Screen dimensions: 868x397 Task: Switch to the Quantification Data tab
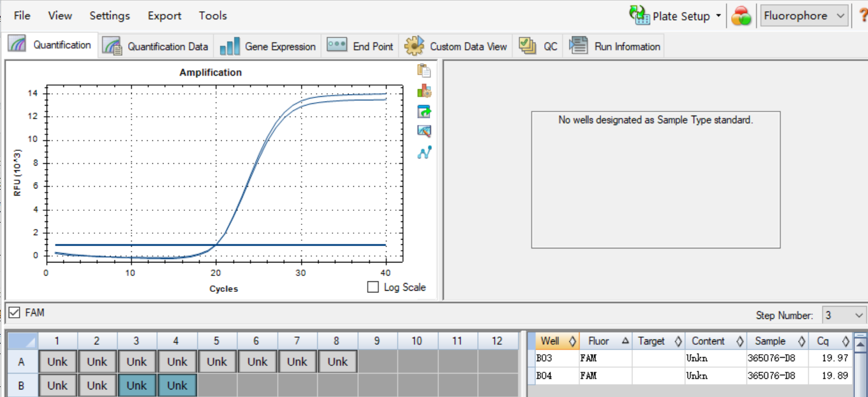click(x=155, y=46)
